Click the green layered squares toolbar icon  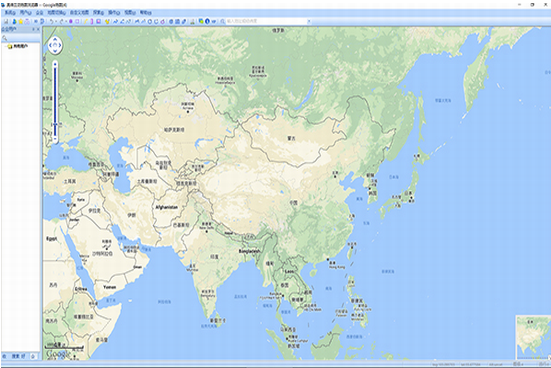pos(201,21)
